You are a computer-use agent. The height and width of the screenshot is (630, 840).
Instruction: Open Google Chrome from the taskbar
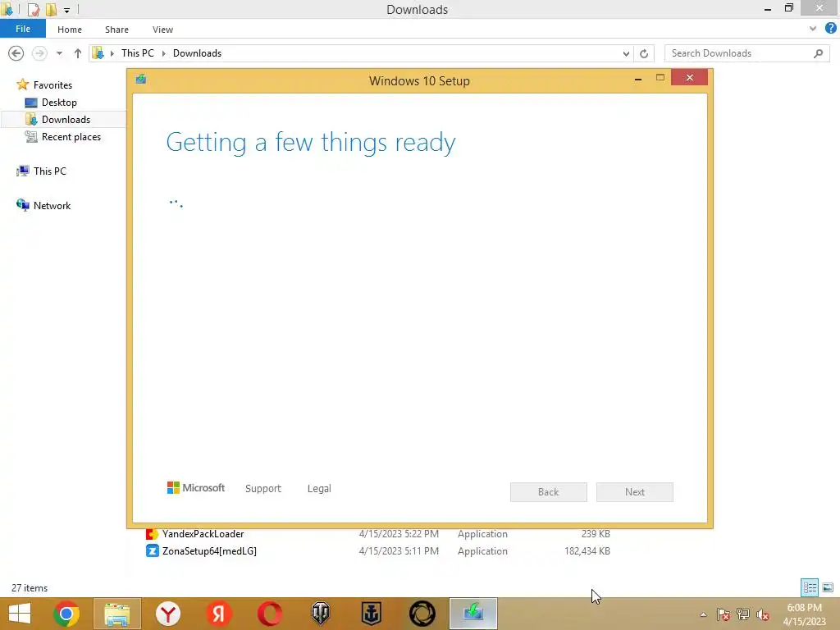(x=66, y=614)
